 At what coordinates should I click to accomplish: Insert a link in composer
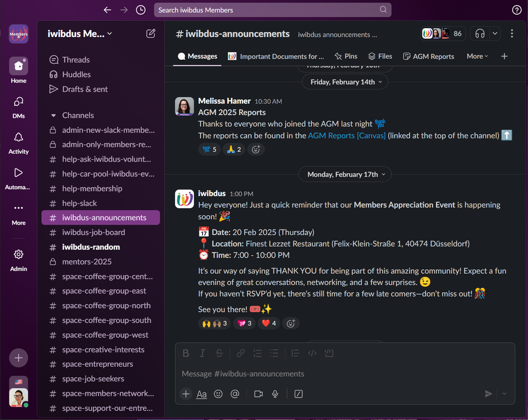tap(240, 353)
